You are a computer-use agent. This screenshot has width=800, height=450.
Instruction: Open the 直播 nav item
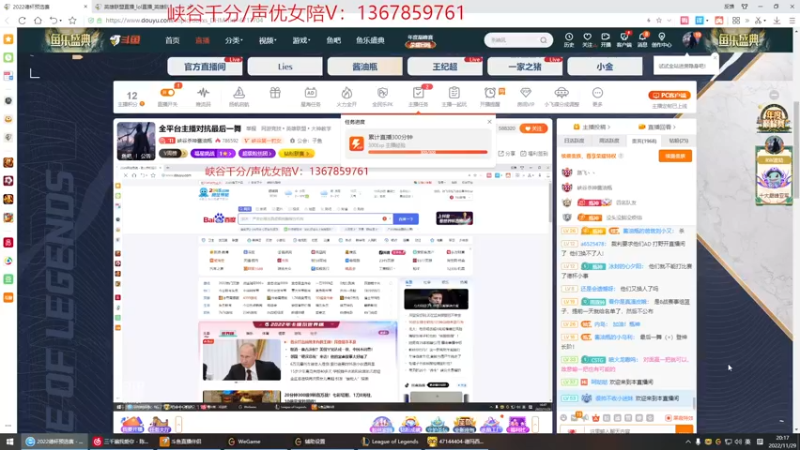coord(202,40)
